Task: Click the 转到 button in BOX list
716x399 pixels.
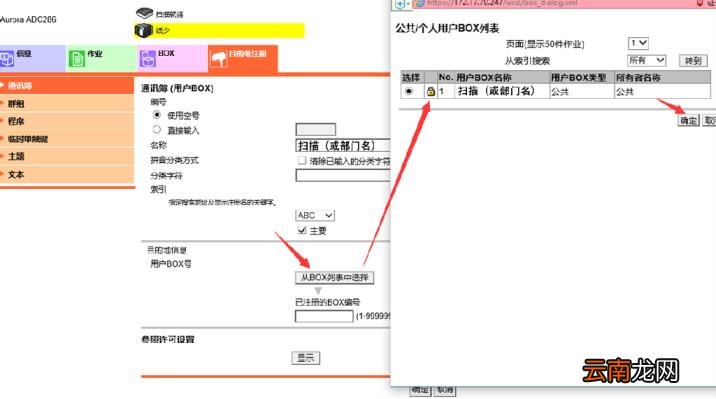Action: coord(693,61)
